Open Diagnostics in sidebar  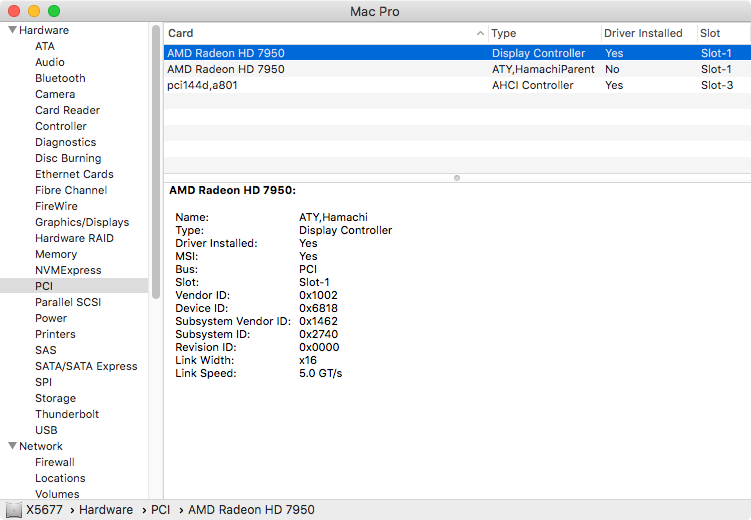click(66, 142)
